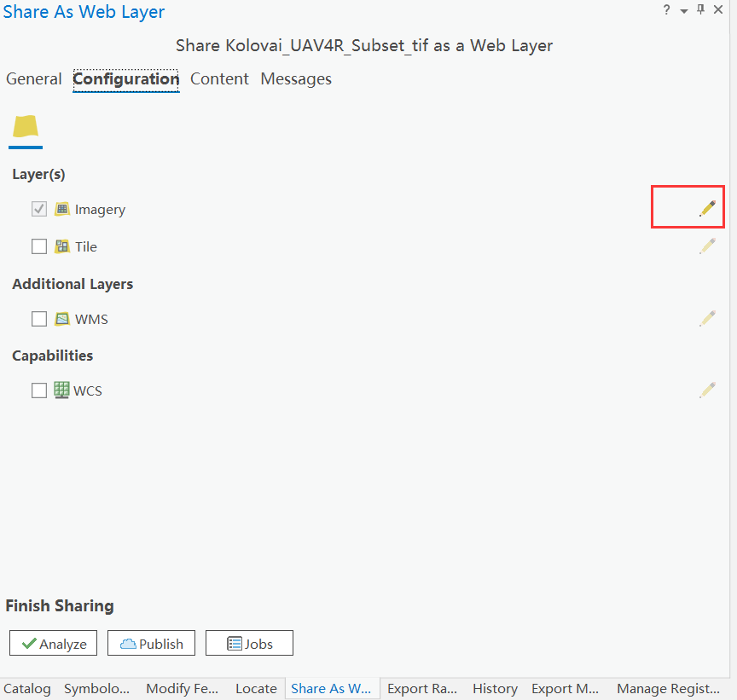Run Analyze before publishing
The height and width of the screenshot is (700, 737).
point(53,643)
